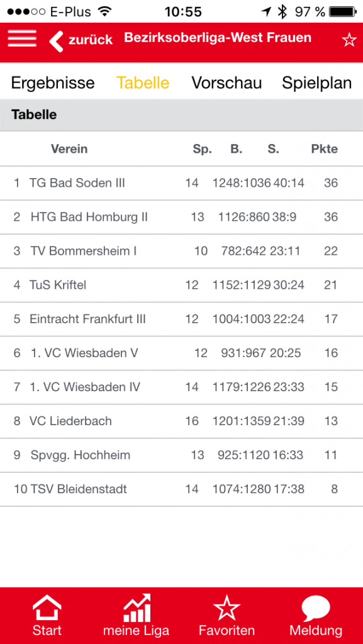This screenshot has width=363, height=644.
Task: Tap the Pkte column header
Action: [x=325, y=148]
